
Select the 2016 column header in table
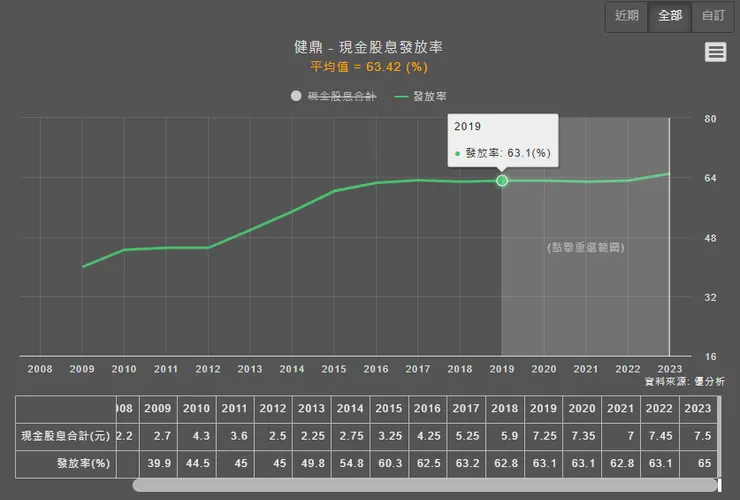pos(429,409)
